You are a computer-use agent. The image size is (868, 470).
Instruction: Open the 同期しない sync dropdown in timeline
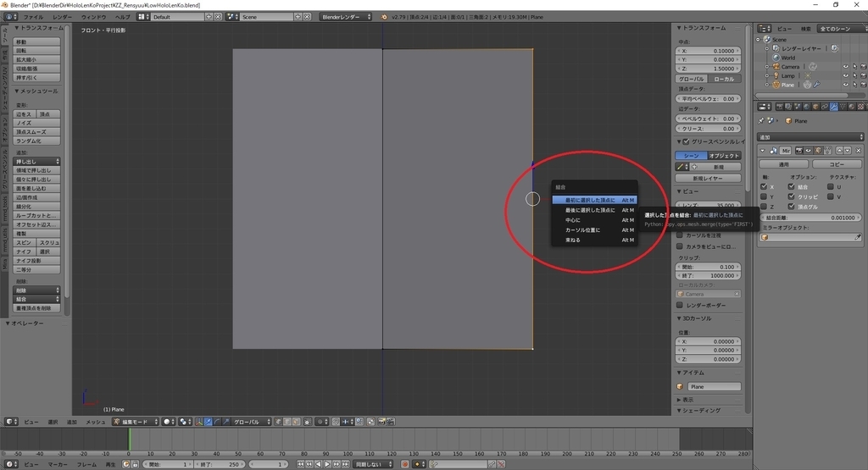coord(374,464)
